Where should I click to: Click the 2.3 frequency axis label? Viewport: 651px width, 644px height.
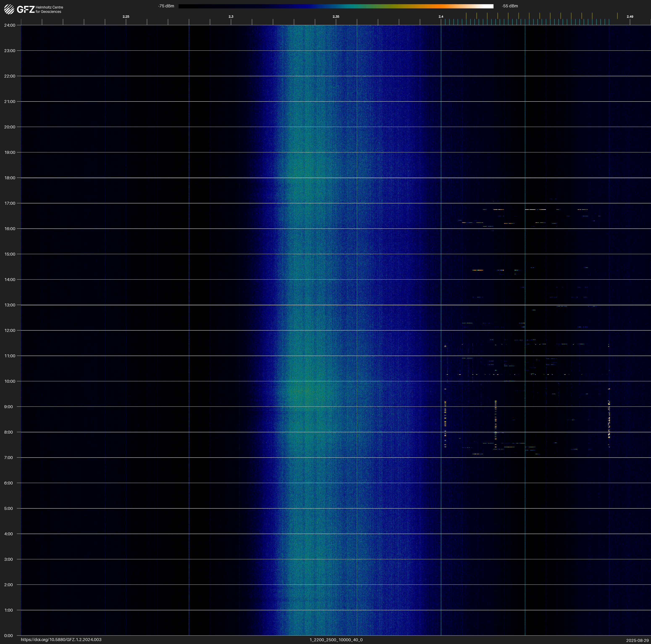click(x=231, y=17)
